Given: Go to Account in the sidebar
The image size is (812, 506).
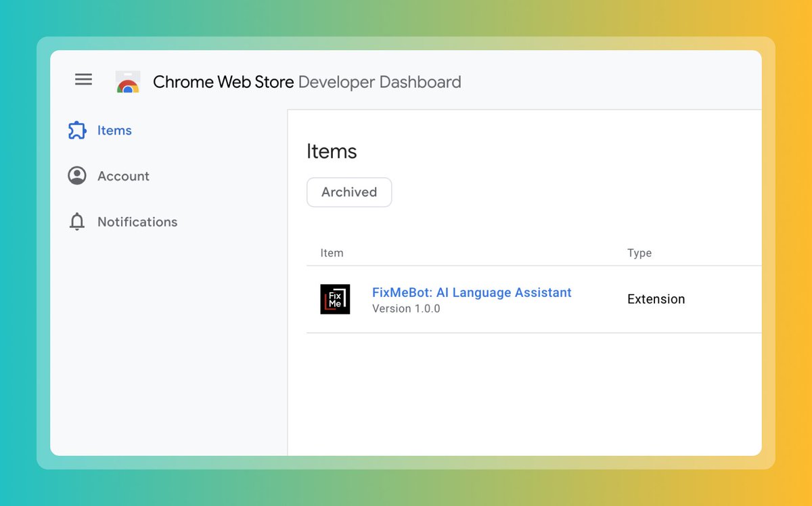Looking at the screenshot, I should click(123, 176).
